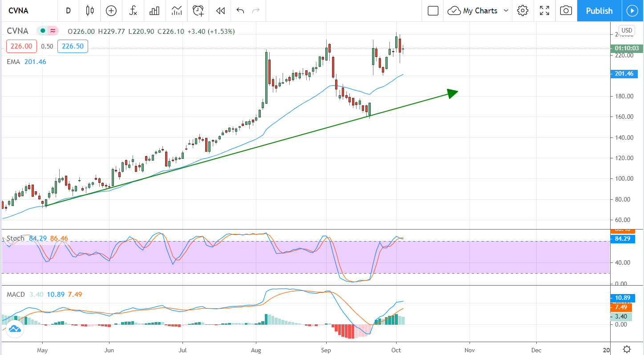Screen dimensions: 644x355
Task: Undo the last chart action
Action: click(240, 11)
